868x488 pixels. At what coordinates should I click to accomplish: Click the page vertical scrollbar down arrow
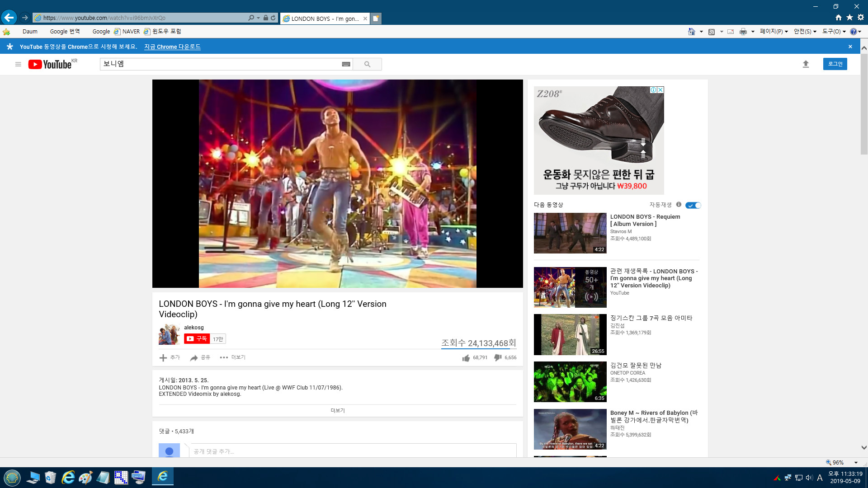pyautogui.click(x=864, y=448)
